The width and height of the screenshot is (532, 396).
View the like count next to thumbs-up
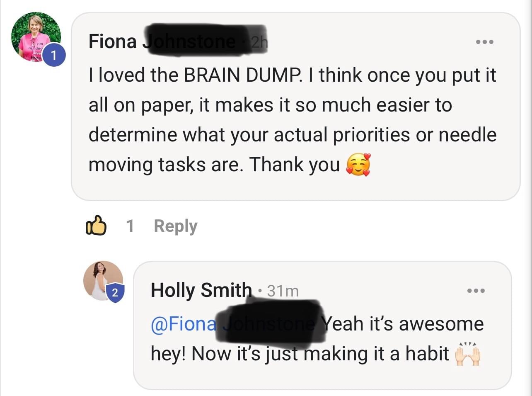point(130,226)
